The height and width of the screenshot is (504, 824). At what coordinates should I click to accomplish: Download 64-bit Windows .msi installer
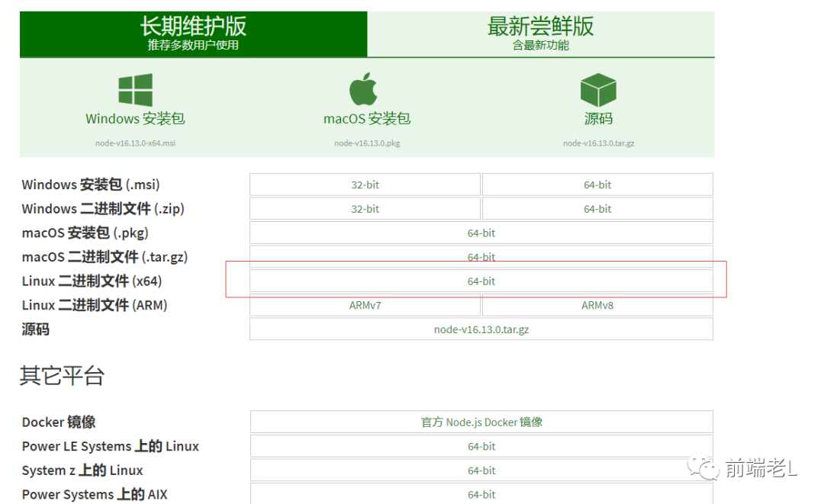pos(597,185)
